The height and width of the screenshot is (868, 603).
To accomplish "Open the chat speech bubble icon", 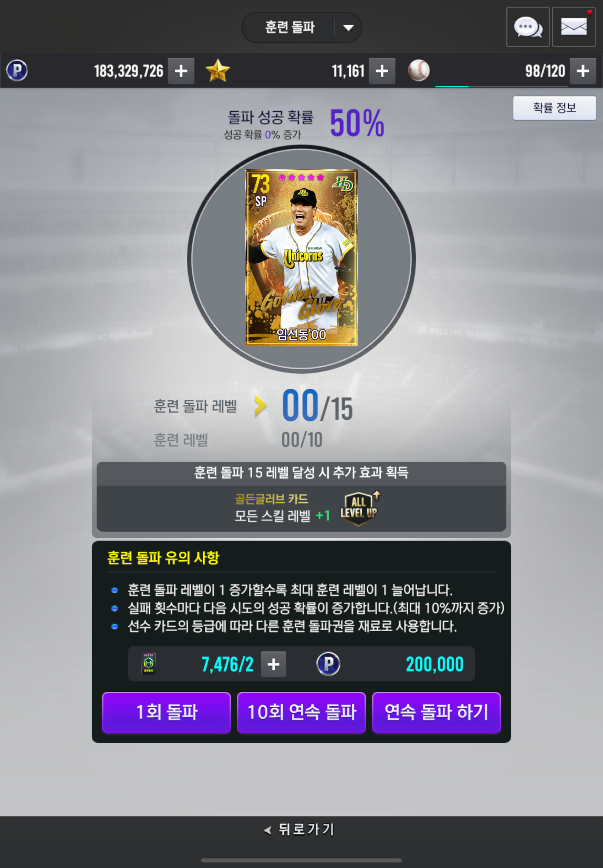I will [528, 27].
